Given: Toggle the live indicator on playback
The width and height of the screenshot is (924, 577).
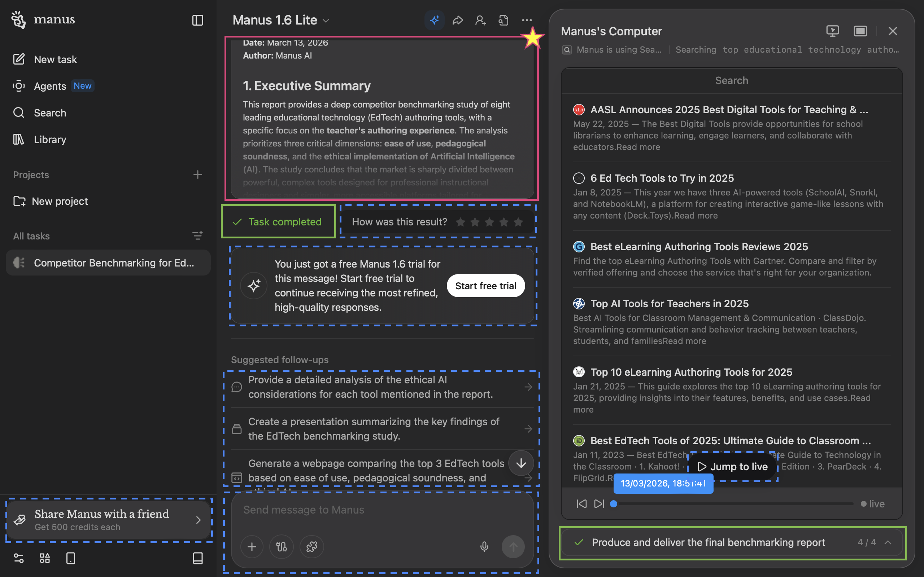Looking at the screenshot, I should coord(873,504).
